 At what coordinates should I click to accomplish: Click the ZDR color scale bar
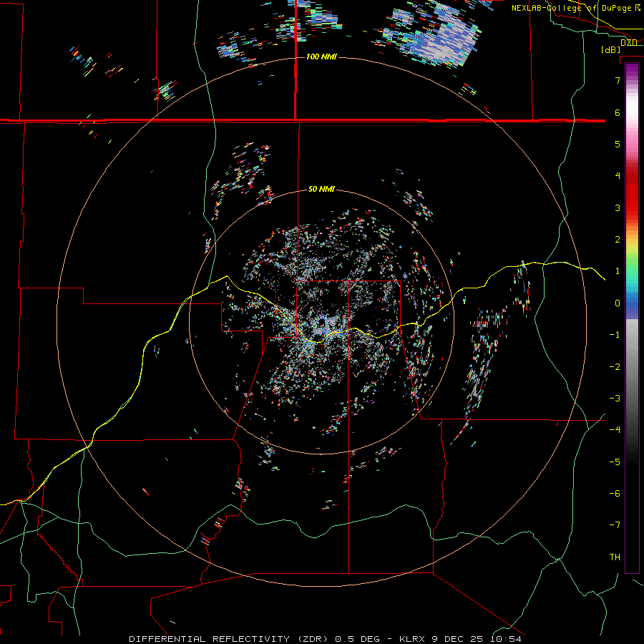pyautogui.click(x=632, y=318)
